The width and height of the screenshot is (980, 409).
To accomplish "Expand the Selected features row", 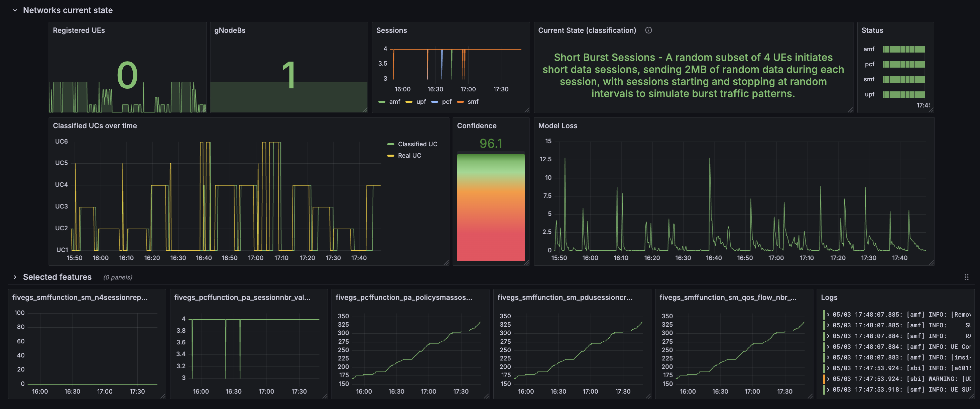I will (x=15, y=277).
